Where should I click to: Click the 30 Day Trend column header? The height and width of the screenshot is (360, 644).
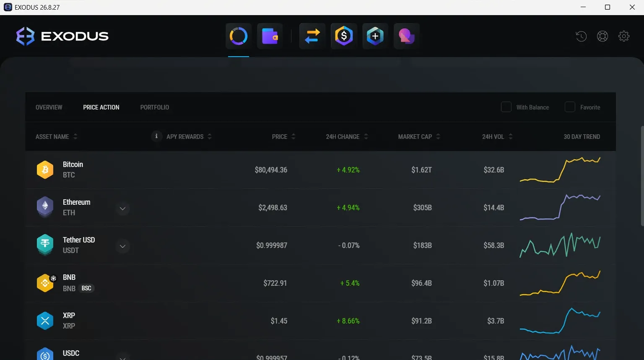pos(582,136)
